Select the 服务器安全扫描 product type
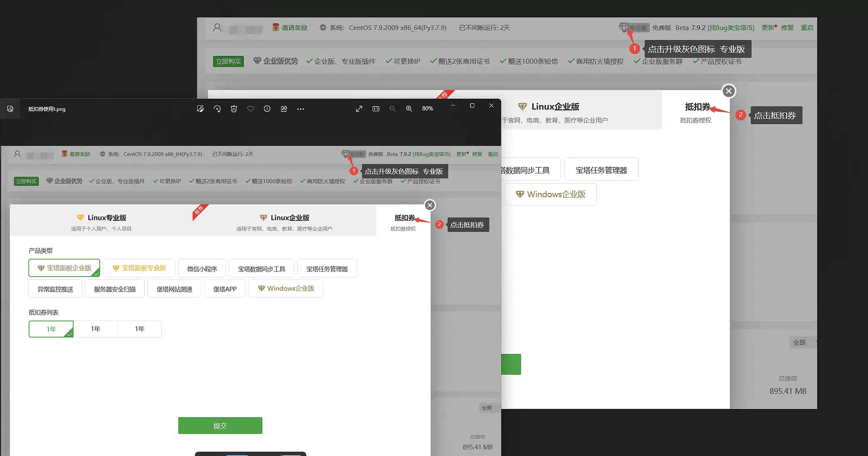 coord(115,289)
